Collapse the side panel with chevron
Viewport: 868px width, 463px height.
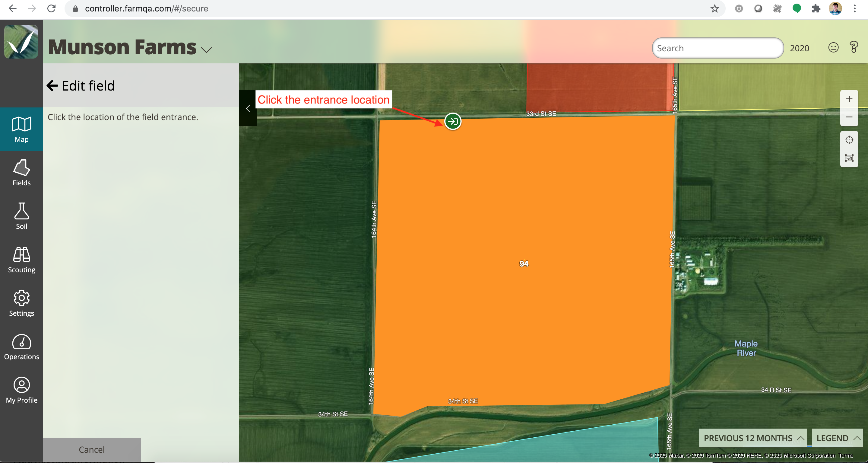tap(248, 108)
